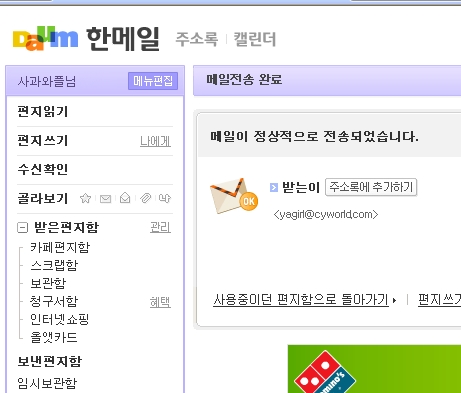Click the mail sent OK envelope icon
Screen dimensions: 461x393
click(x=234, y=196)
